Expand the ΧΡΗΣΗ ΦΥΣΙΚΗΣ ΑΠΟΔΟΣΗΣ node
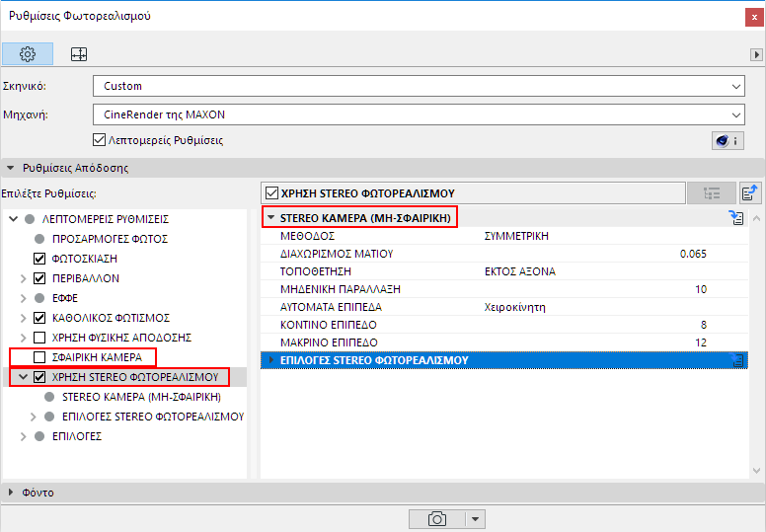This screenshot has width=766, height=532. pyautogui.click(x=23, y=338)
